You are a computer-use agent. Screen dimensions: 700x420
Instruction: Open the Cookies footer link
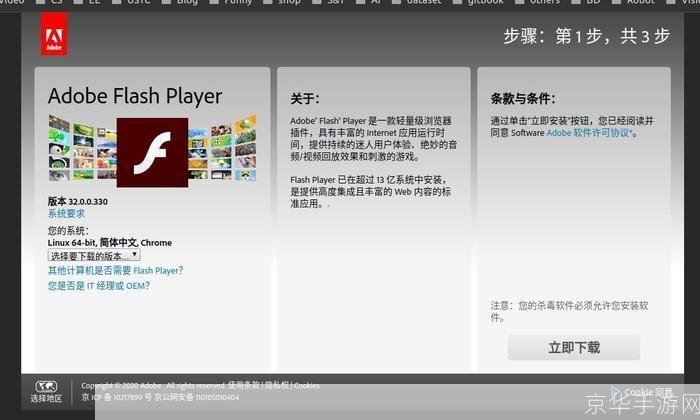point(307,386)
